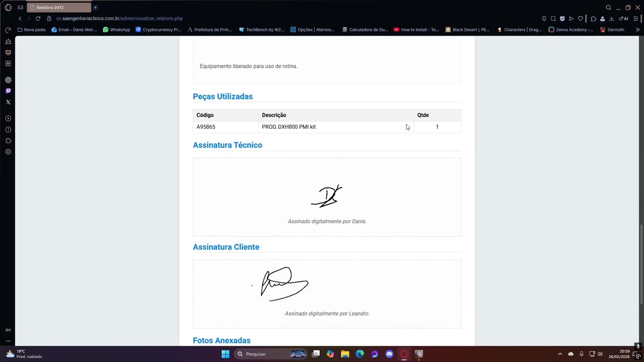
Task: Open the profile account icon
Action: [x=602, y=19]
